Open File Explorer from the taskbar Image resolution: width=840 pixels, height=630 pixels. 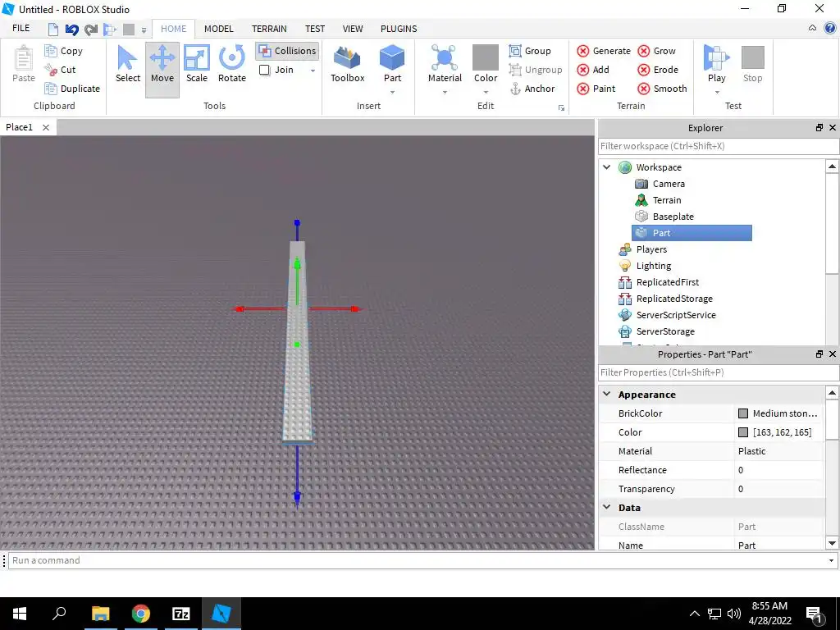pyautogui.click(x=100, y=614)
